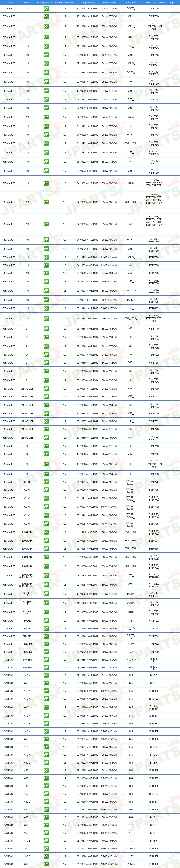
Task: Click fuel icon in Super 5 F3N 716, F3N 717 row
Action: click(46, 594)
